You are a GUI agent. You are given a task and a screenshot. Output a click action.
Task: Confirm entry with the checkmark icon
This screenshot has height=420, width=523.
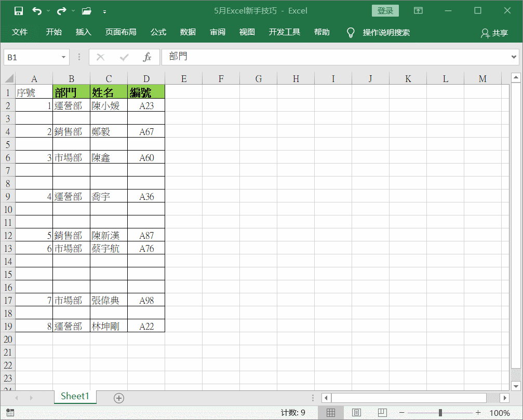tap(124, 57)
